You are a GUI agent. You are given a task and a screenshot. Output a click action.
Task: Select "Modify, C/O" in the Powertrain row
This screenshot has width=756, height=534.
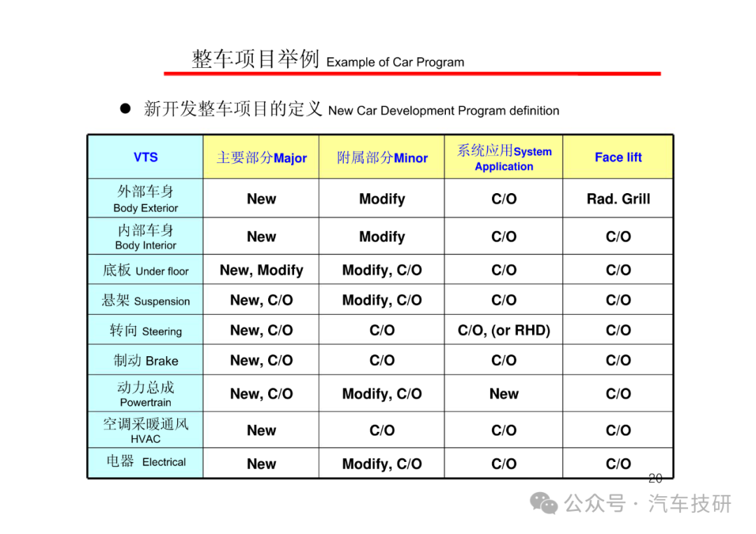382,394
